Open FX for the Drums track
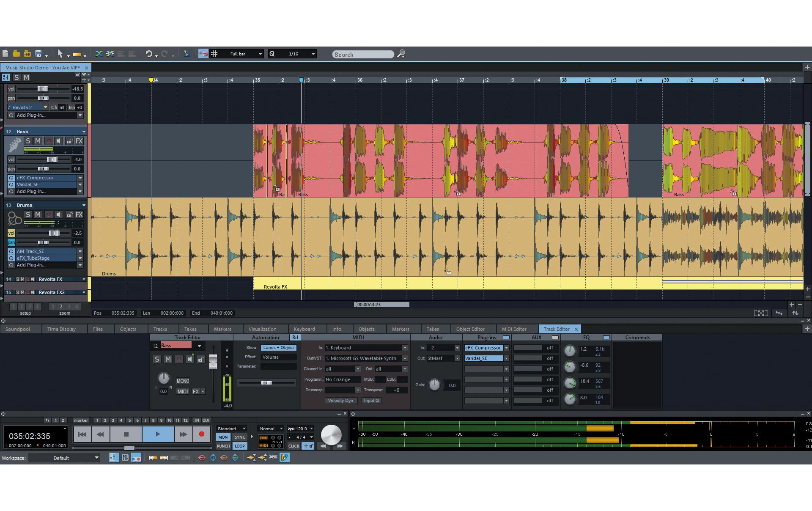Screen dimensions: 812x511 (x=79, y=214)
